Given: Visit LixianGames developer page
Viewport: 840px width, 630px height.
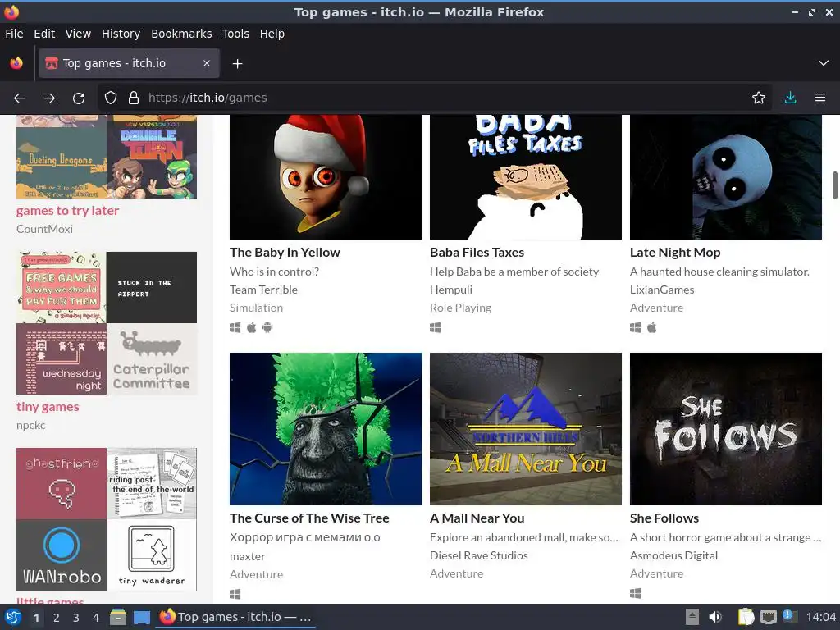Looking at the screenshot, I should tap(662, 290).
